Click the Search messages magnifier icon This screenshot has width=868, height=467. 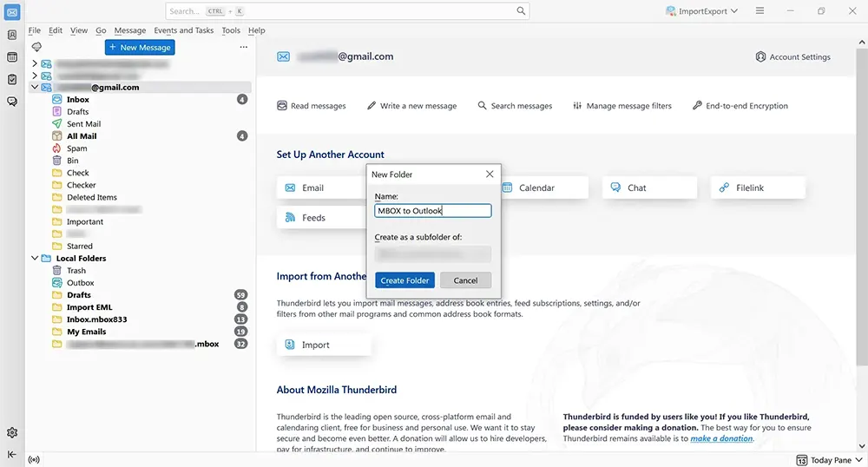point(482,105)
